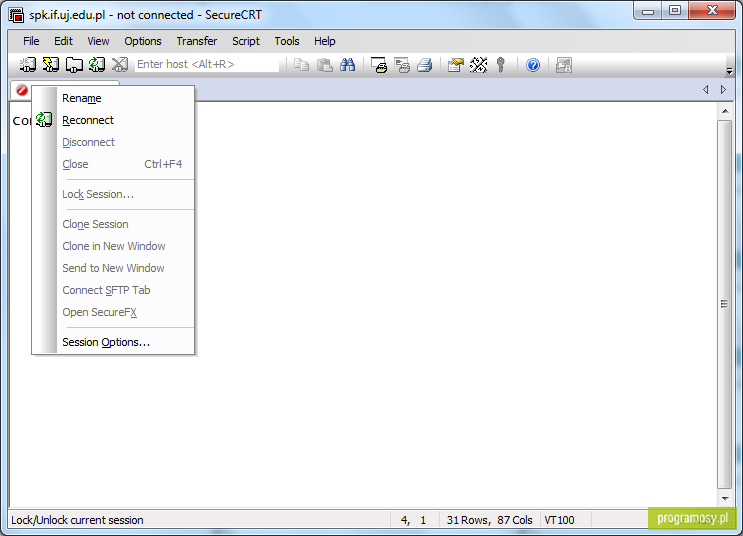This screenshot has height=536, width=743.
Task: Click the Public Key Assistant key icon
Action: tap(501, 64)
